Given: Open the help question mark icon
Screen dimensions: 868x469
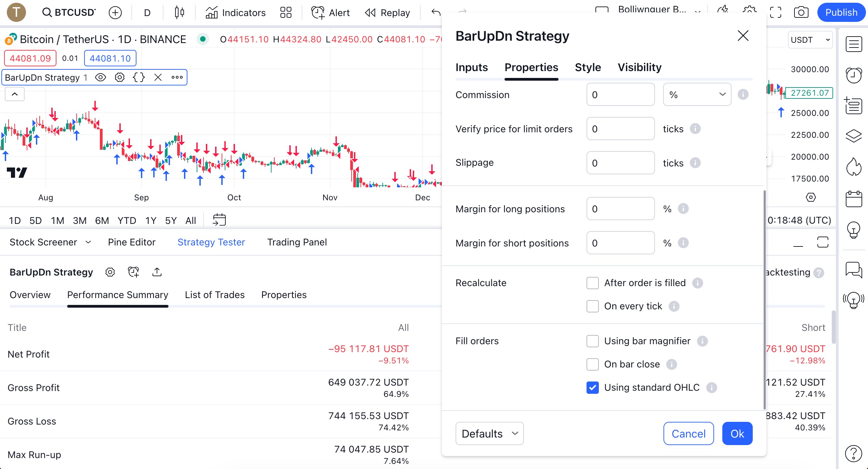Looking at the screenshot, I should [x=854, y=453].
